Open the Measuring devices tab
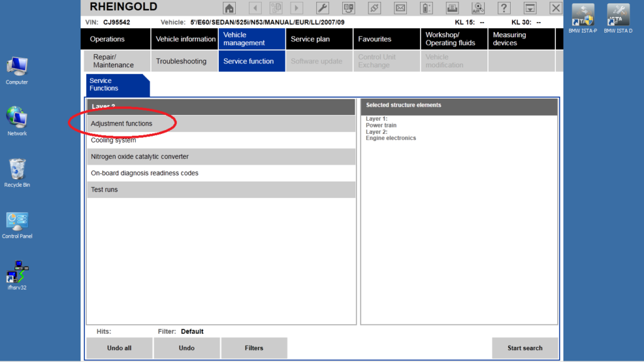This screenshot has width=644, height=362. click(x=521, y=39)
